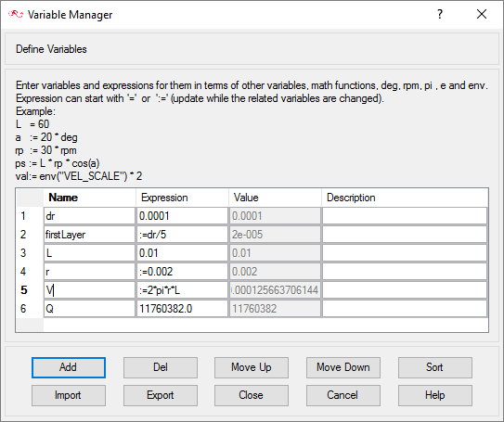Edit the V expression :=2*pi*r*L
The height and width of the screenshot is (422, 504).
tap(182, 290)
